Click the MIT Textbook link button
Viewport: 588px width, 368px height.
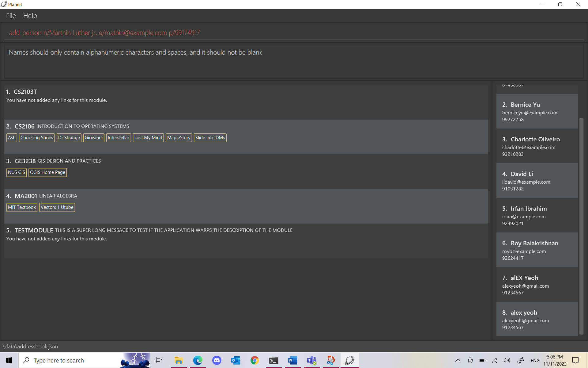point(22,207)
